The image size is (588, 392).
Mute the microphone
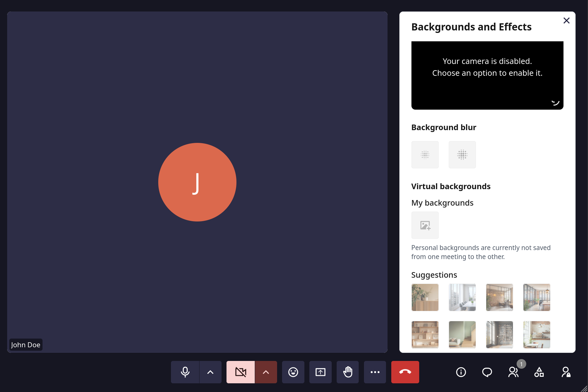click(x=185, y=372)
